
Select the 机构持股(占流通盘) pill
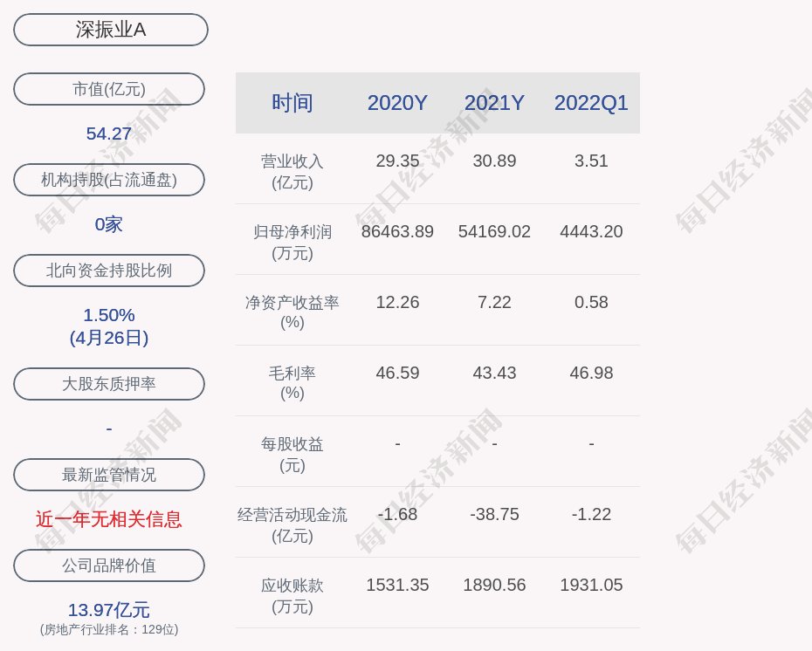(109, 180)
